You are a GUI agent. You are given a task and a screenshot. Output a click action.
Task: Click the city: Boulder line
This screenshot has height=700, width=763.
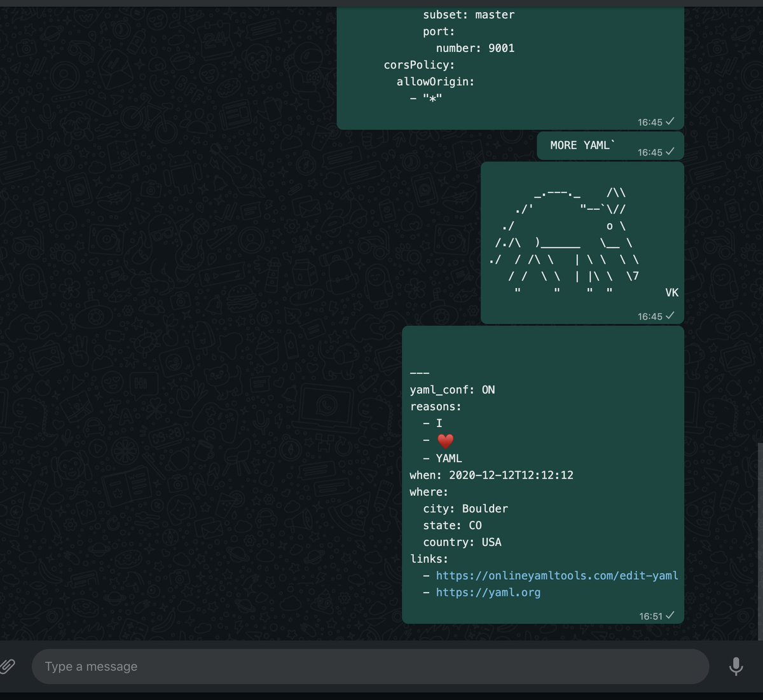click(x=465, y=509)
